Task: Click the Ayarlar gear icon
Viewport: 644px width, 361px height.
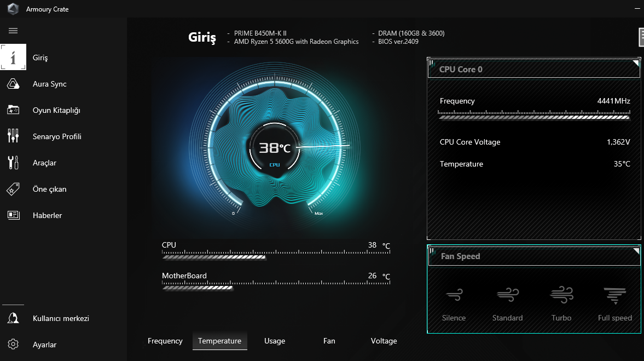Action: click(13, 344)
